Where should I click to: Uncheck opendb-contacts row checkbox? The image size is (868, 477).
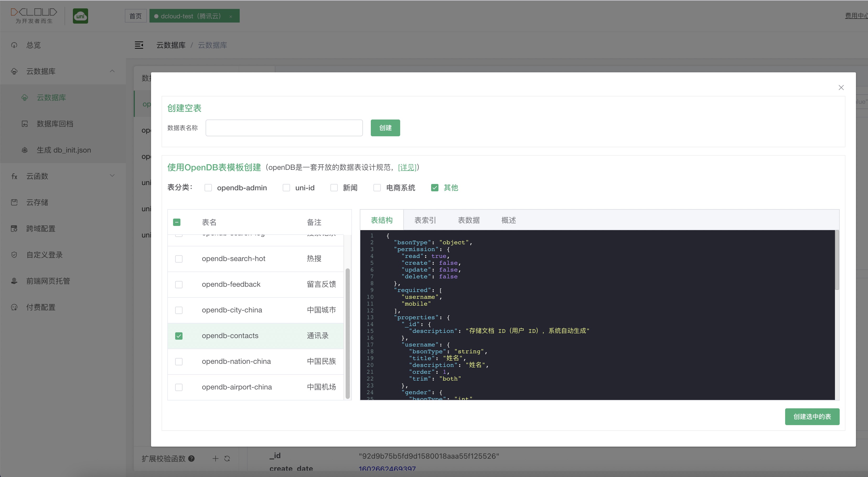(x=179, y=336)
